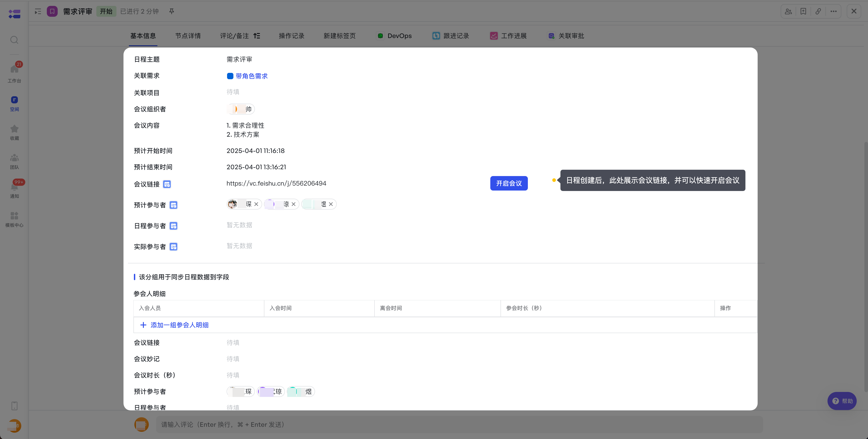Switch to the 评论/备注 tab
Screen dimensions: 868x439
pos(235,36)
